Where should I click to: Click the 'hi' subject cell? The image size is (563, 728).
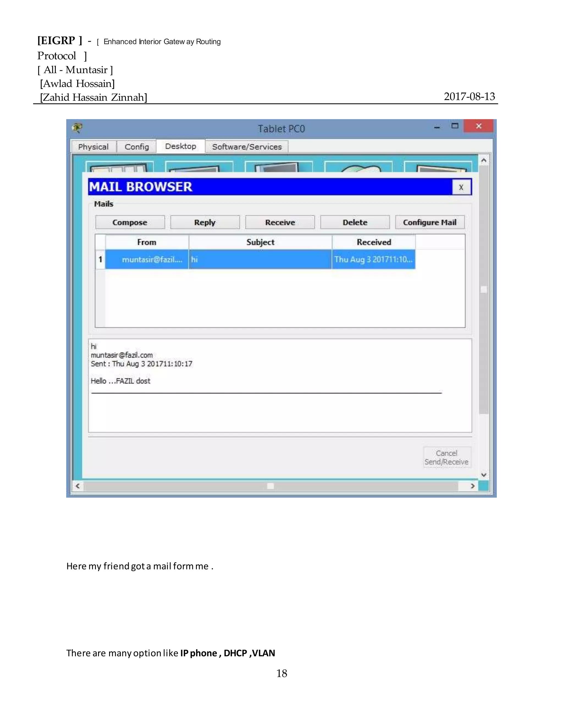tap(260, 259)
